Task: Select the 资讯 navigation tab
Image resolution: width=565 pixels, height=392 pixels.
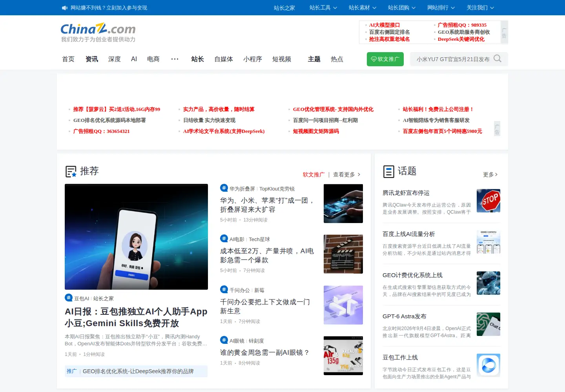Action: [92, 59]
